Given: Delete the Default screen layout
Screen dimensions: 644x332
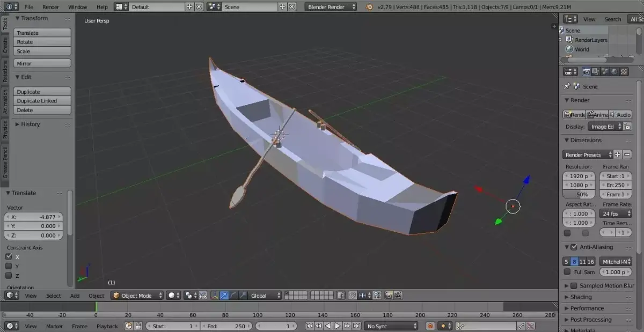Looking at the screenshot, I should (199, 7).
